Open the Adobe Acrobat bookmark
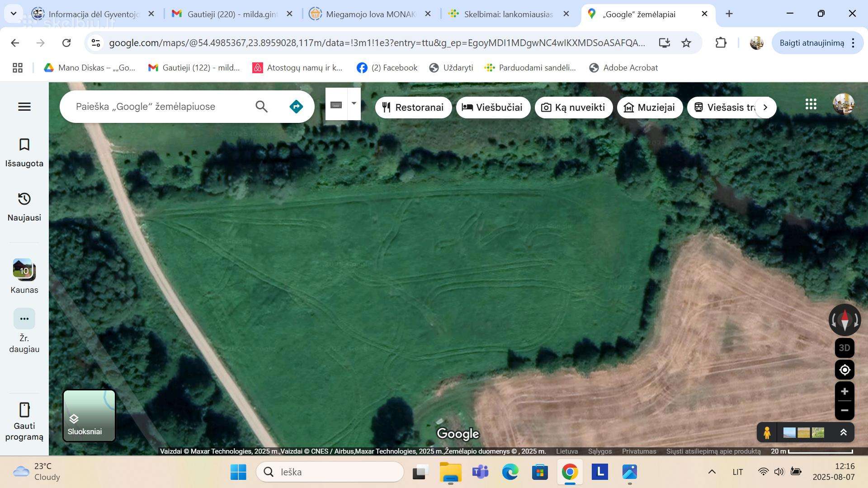The height and width of the screenshot is (488, 868). pyautogui.click(x=624, y=68)
